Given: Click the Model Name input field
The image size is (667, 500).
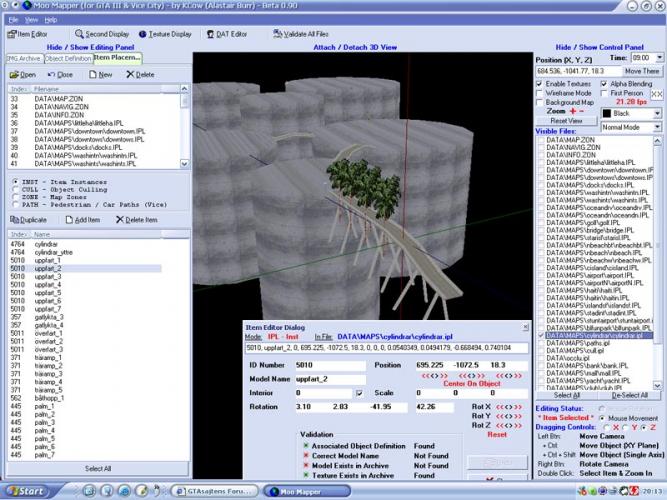Looking at the screenshot, I should (323, 378).
